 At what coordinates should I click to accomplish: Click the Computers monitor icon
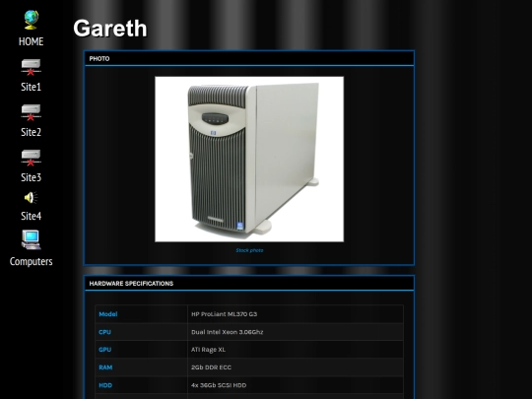(x=31, y=239)
